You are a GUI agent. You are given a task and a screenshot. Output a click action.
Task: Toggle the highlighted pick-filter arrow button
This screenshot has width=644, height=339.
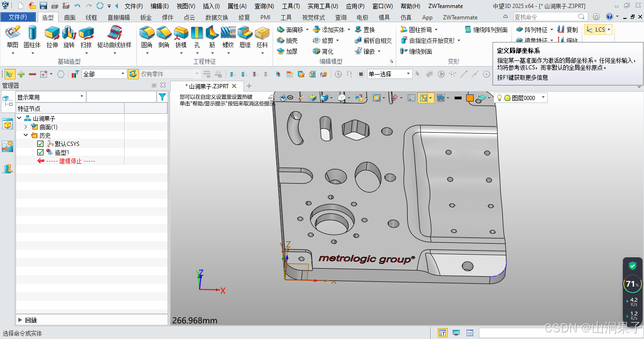pyautogui.click(x=10, y=74)
